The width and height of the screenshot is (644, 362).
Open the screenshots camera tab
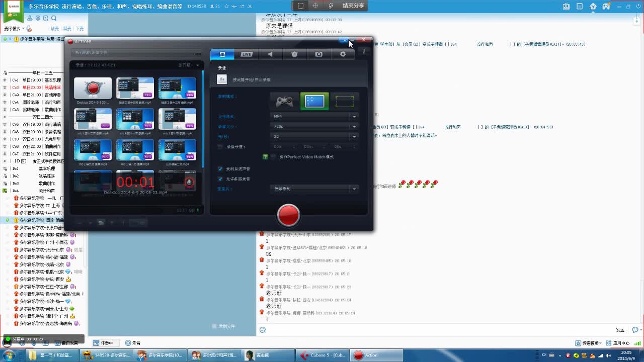tap(318, 54)
